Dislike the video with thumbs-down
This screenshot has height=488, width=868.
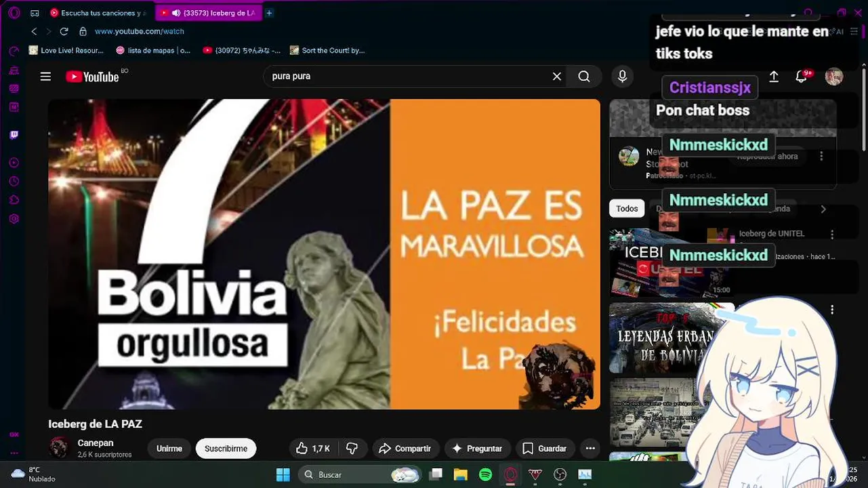pos(352,449)
